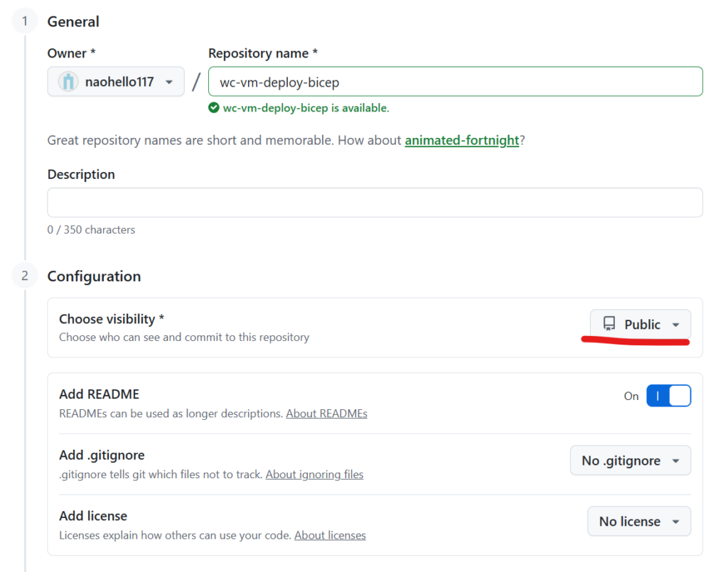Click the animated-fortnight name suggestion link

461,140
